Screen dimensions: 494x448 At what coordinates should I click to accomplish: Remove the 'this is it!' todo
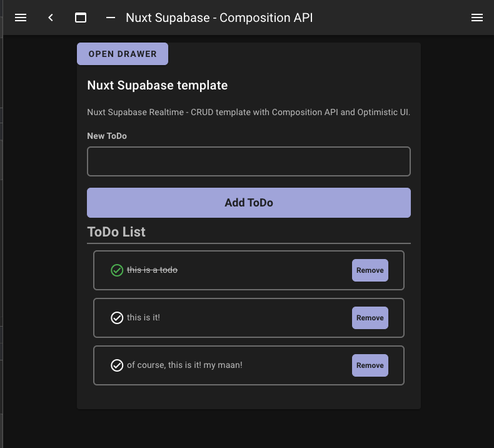370,318
